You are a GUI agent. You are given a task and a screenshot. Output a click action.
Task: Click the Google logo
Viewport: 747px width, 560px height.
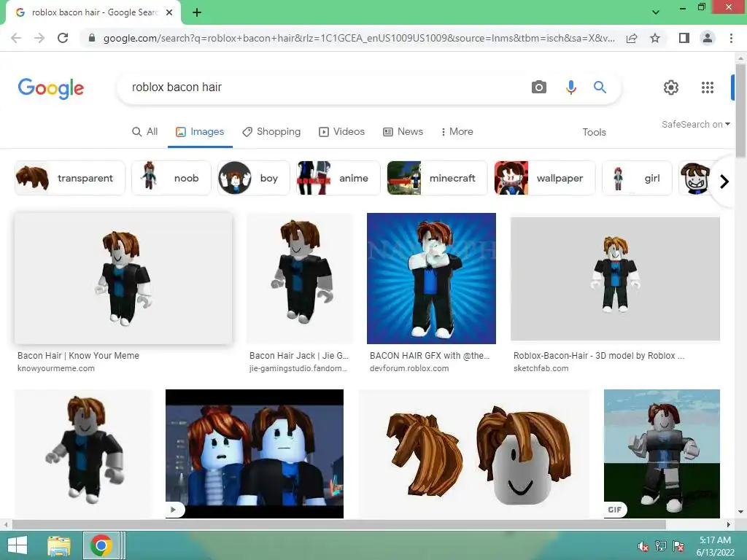coord(51,88)
